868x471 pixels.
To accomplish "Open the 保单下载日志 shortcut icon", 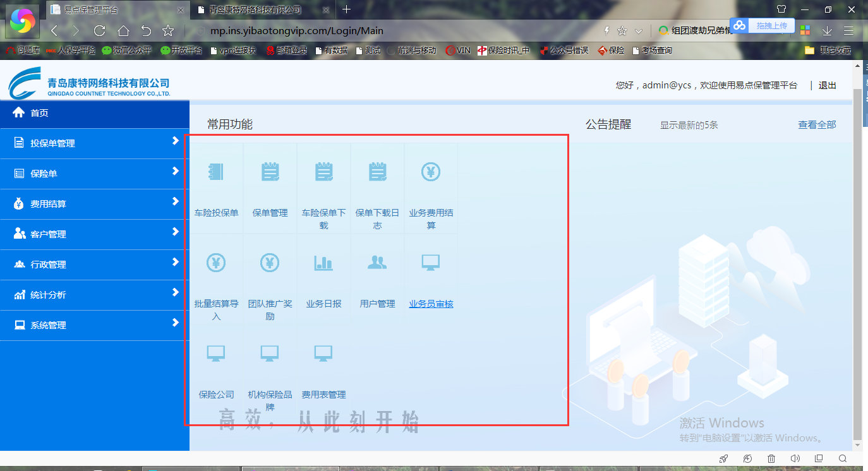I will (x=377, y=172).
